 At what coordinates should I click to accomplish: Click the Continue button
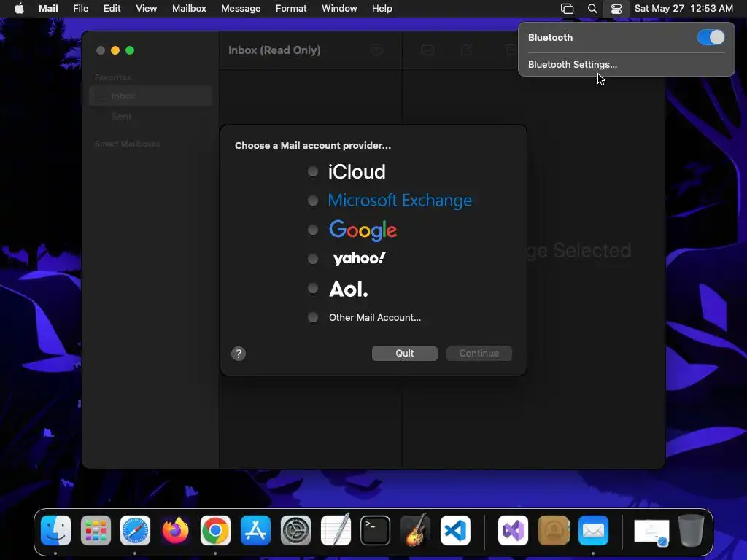click(479, 354)
